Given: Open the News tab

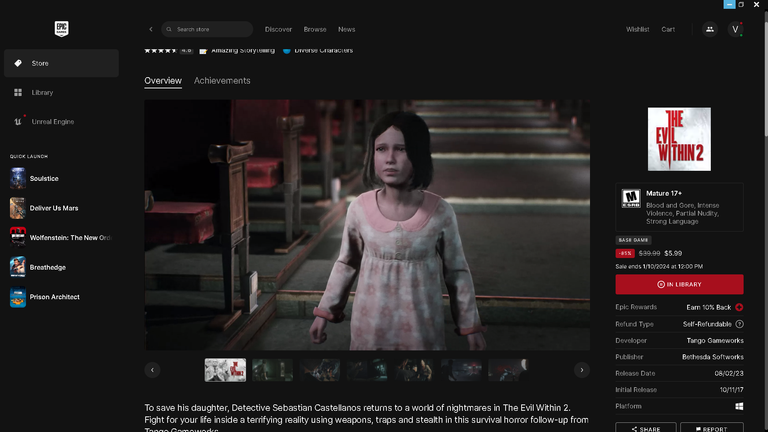Looking at the screenshot, I should tap(346, 29).
